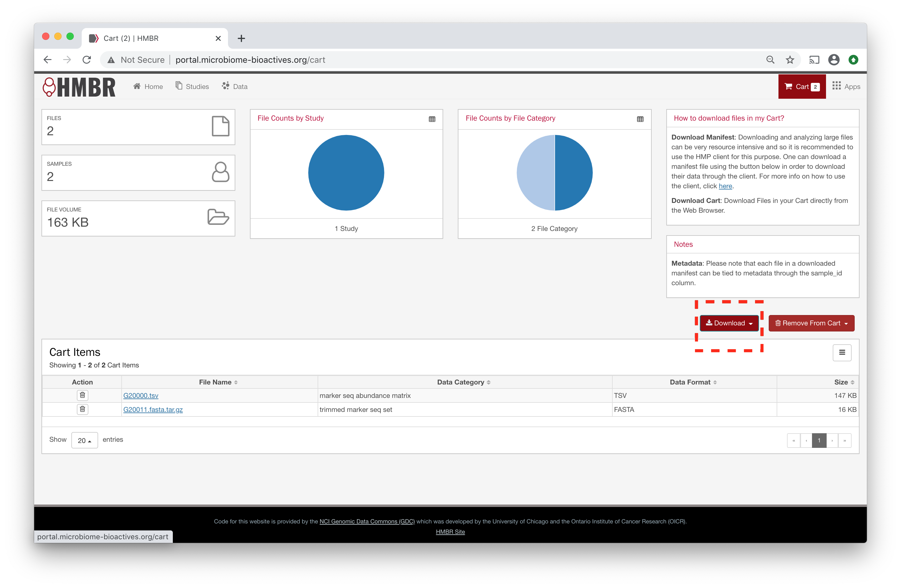
Task: Open the G20000.tsv file link
Action: coord(141,395)
